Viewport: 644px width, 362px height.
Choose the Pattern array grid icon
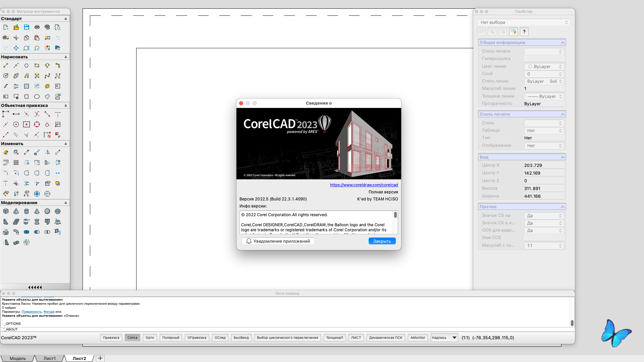16,163
